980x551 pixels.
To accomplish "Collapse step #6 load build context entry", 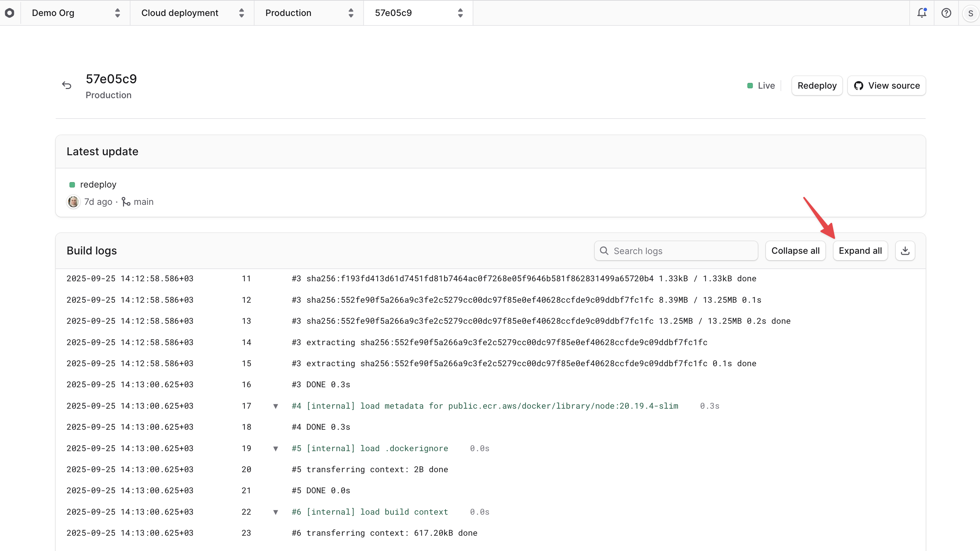I will click(x=276, y=512).
